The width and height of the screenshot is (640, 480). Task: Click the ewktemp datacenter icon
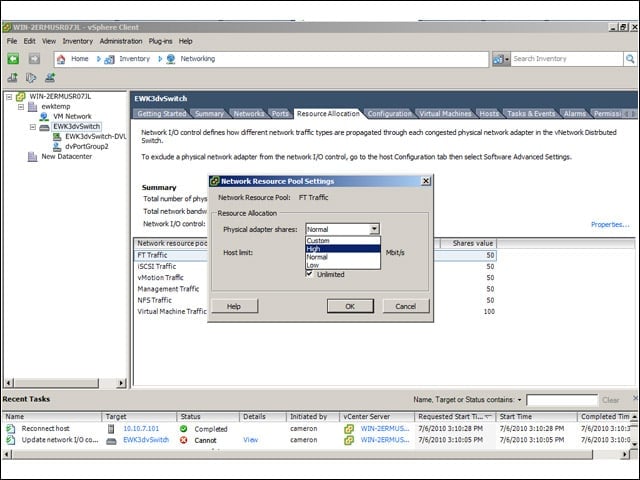(33, 107)
